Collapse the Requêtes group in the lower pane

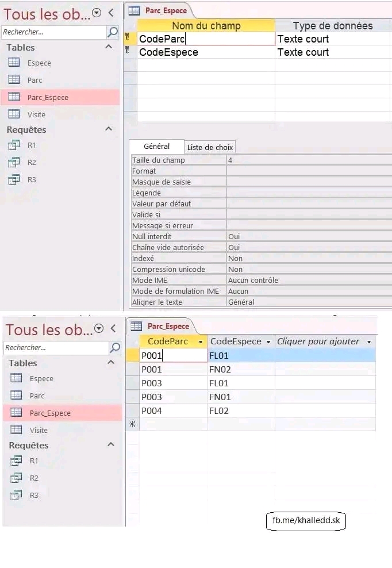(111, 445)
